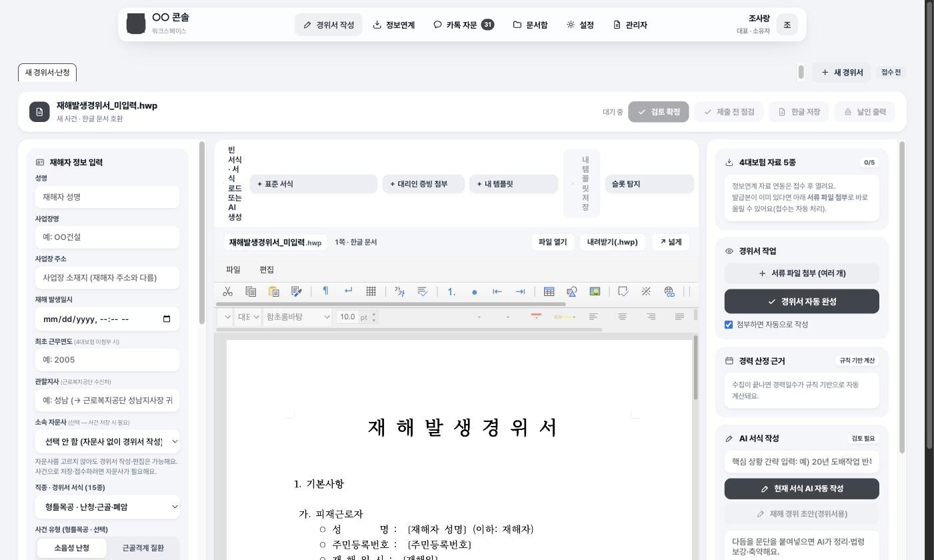Select 소음성 난청 case type

(71, 548)
